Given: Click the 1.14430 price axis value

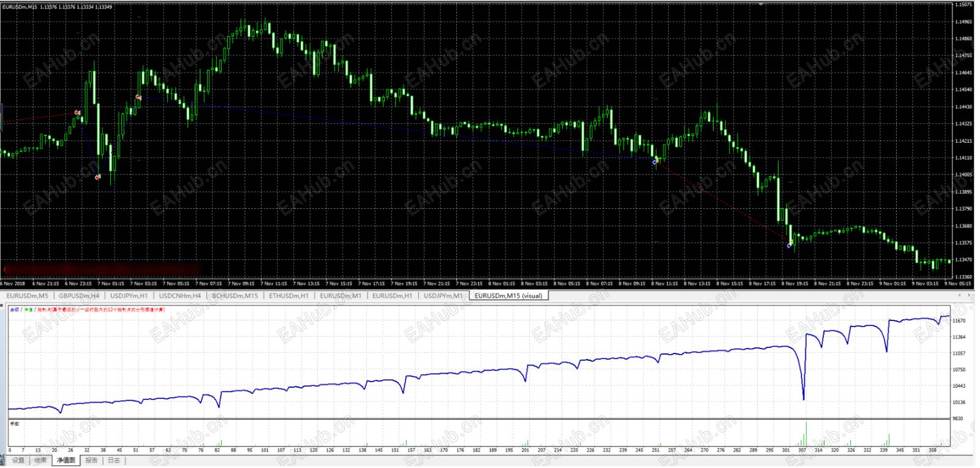Looking at the screenshot, I should click(x=963, y=107).
